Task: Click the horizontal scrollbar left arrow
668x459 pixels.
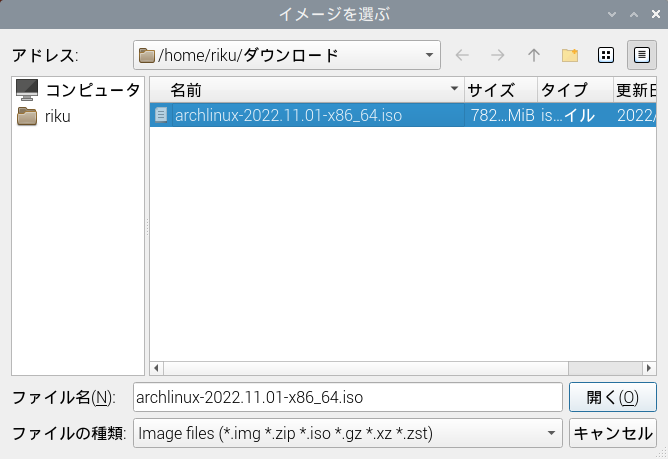Action: [156, 368]
